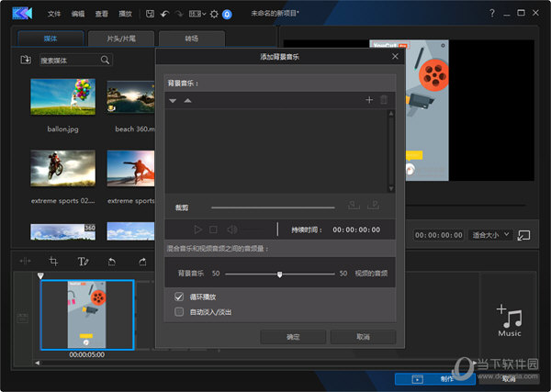This screenshot has height=392, width=551.
Task: Select the ballon.jpg media thumbnail
Action: pyautogui.click(x=62, y=96)
